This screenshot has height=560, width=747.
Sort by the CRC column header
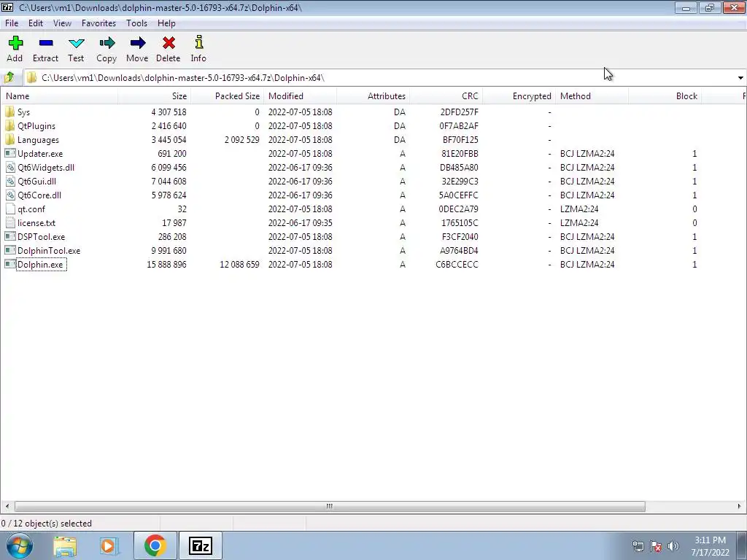pyautogui.click(x=446, y=96)
